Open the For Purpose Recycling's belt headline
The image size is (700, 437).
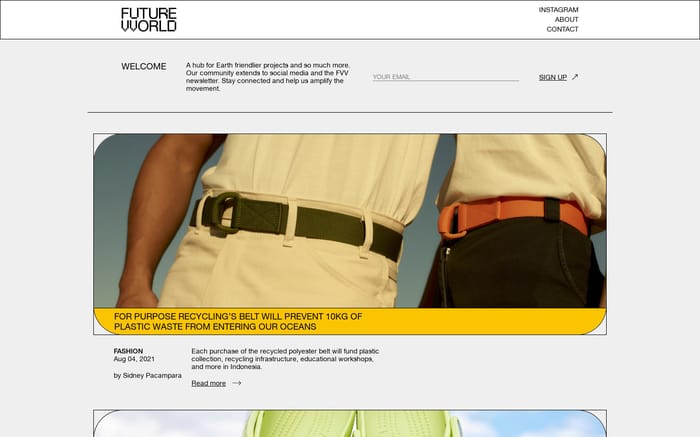click(x=238, y=321)
